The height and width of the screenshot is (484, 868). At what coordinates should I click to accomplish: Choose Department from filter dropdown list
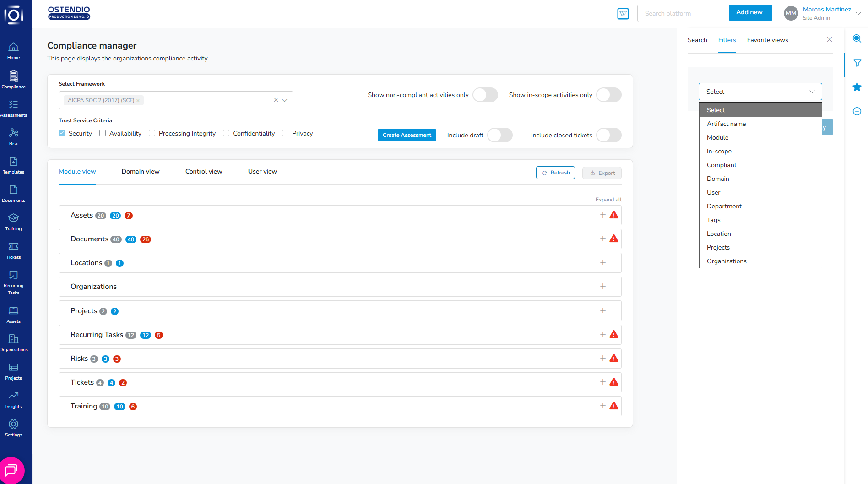[724, 206]
